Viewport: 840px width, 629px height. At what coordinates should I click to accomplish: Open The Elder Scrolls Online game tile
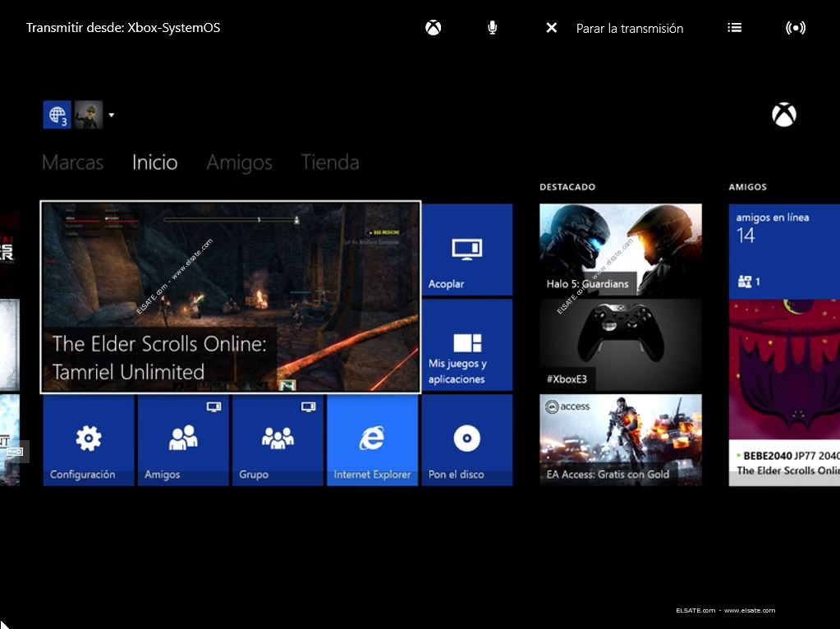coord(231,297)
